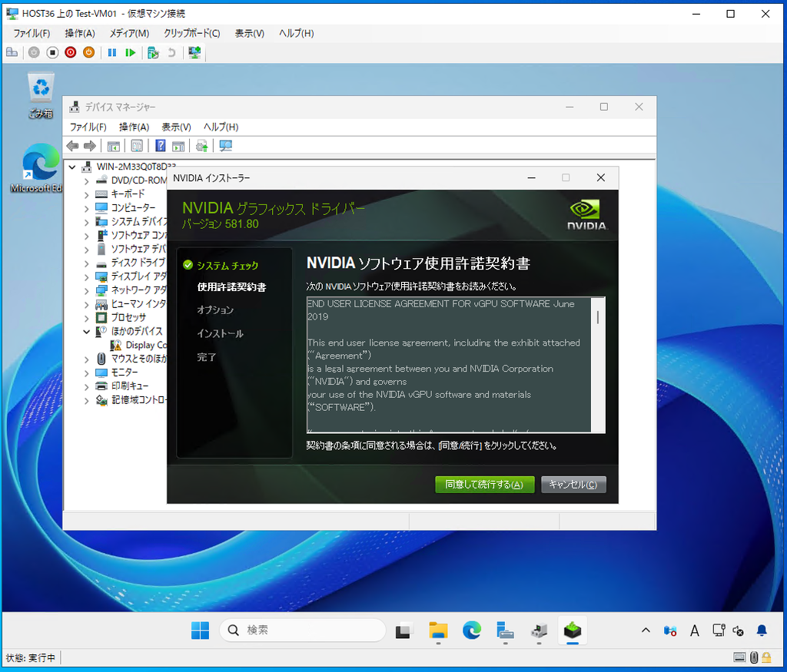This screenshot has height=672, width=787.
Task: Open ヘルプ(H) menu of VM connection window
Action: click(x=296, y=33)
